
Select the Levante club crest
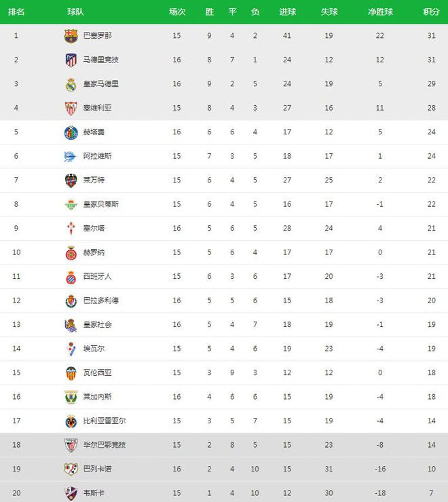click(71, 180)
